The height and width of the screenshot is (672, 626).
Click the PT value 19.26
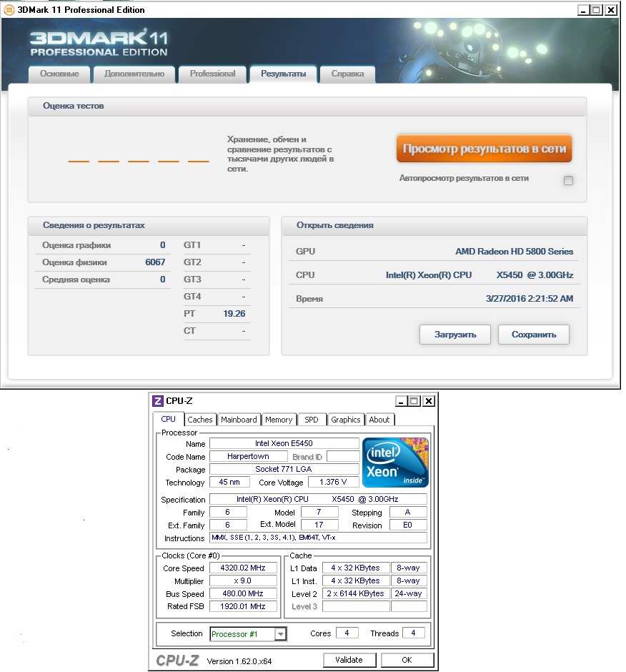pyautogui.click(x=234, y=314)
